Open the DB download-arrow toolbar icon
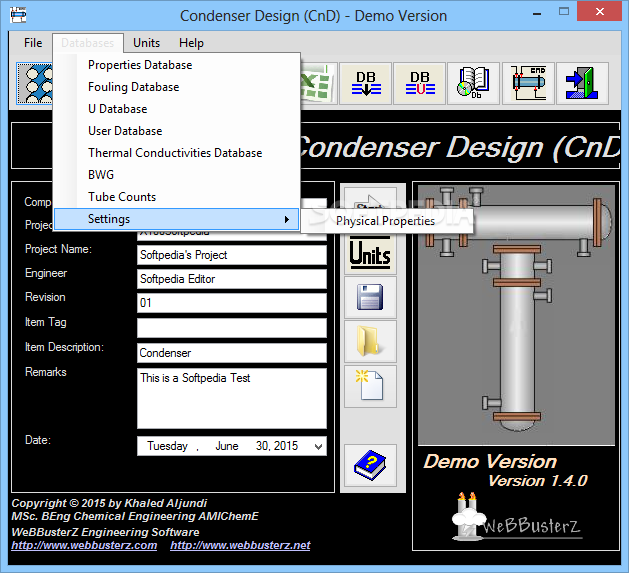 pos(365,83)
